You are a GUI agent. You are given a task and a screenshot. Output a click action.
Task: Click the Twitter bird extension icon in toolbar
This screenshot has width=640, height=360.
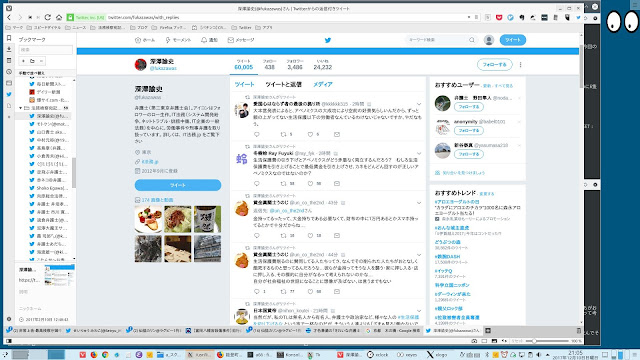(x=578, y=18)
